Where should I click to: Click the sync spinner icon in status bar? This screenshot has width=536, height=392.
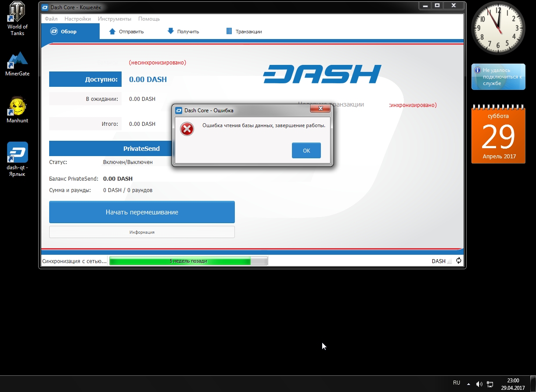(459, 260)
